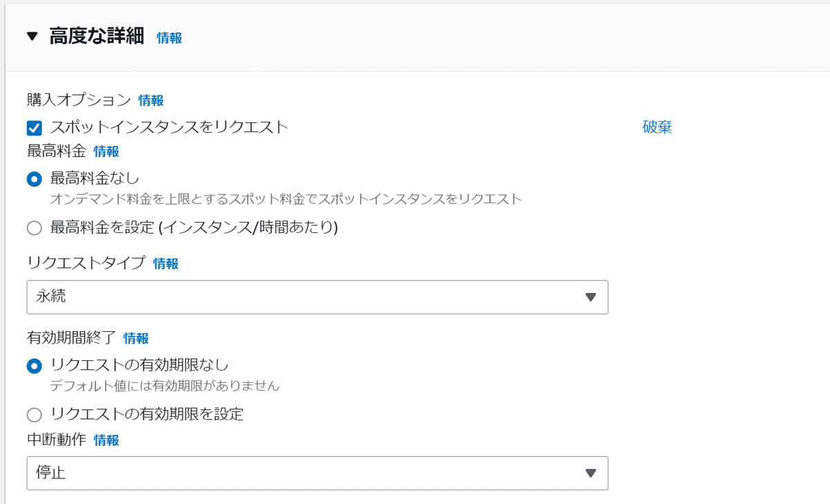Open 情報 link beside 高度な詳細

[169, 38]
